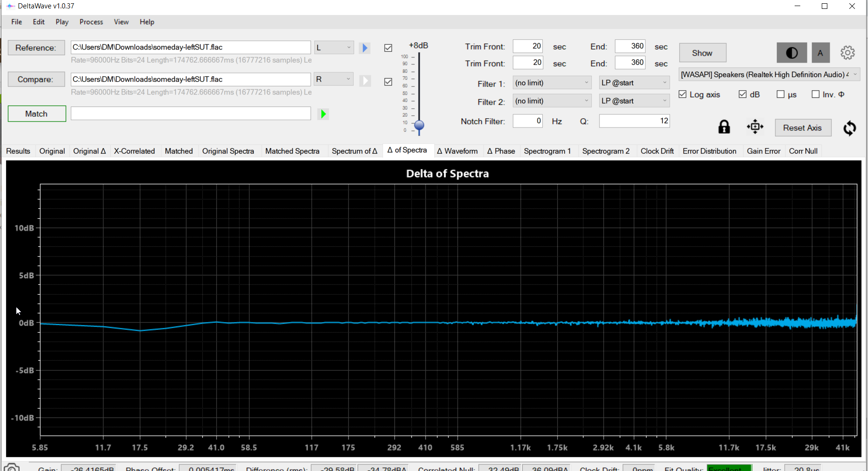The image size is (868, 471).
Task: Click the empty Match result text field
Action: coord(191,114)
